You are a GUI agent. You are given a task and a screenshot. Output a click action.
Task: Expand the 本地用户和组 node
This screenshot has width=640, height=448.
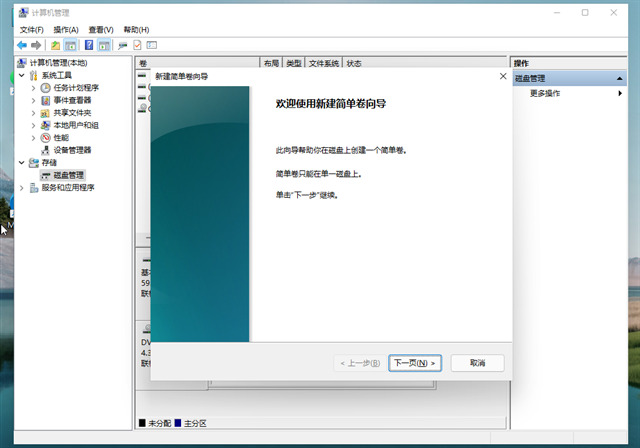point(33,125)
